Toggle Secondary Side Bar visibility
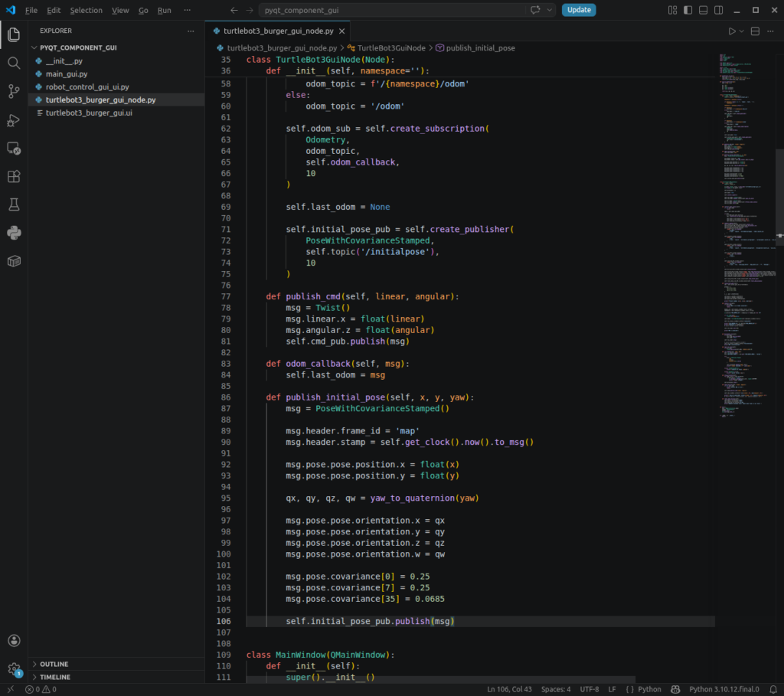This screenshot has height=696, width=784. coord(718,10)
